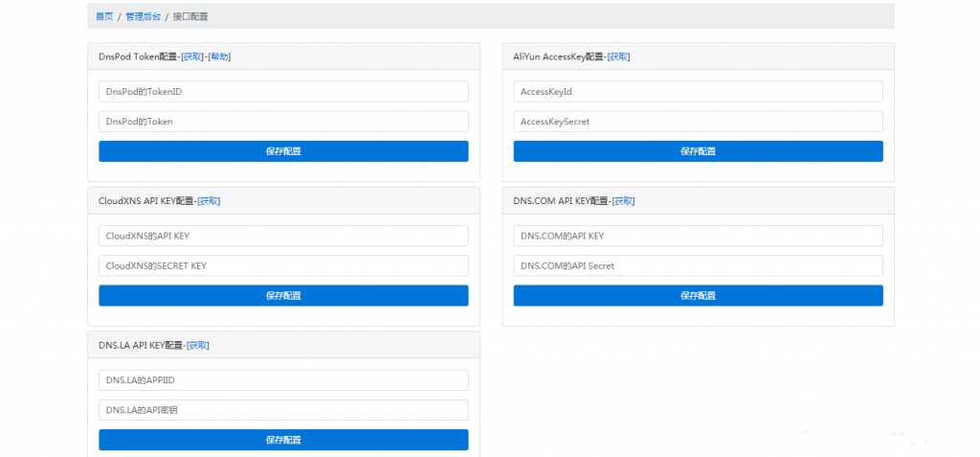Focus the DNS.LA的APPIID input field
The width and height of the screenshot is (980, 457).
(x=283, y=380)
